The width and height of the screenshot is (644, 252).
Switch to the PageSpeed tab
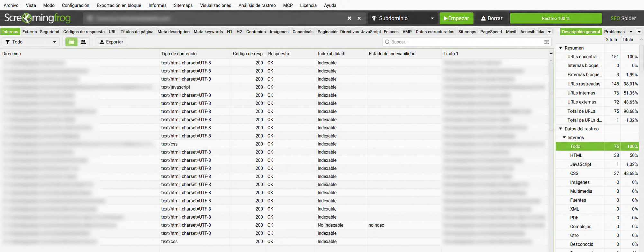[491, 32]
